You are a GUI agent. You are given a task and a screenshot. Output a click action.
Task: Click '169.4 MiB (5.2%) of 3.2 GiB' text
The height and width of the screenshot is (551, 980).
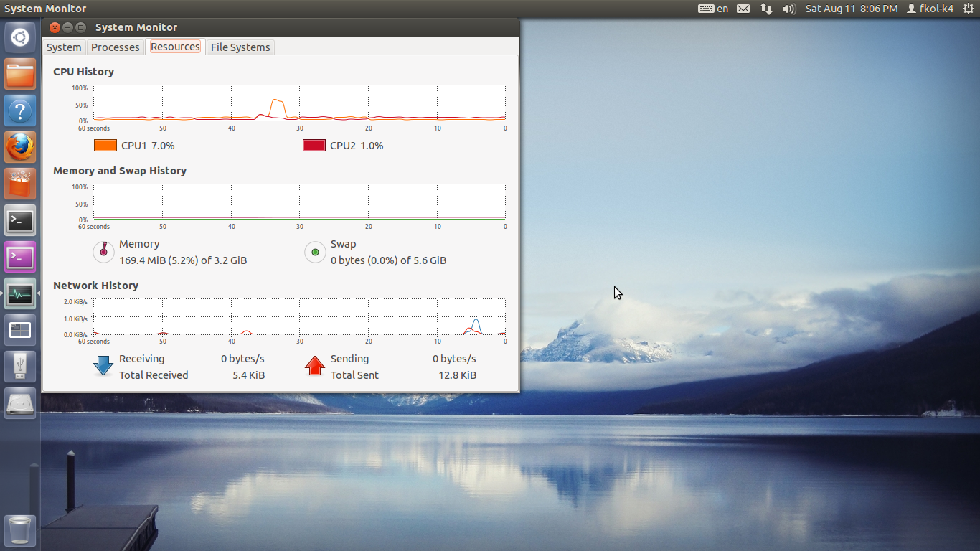click(183, 260)
